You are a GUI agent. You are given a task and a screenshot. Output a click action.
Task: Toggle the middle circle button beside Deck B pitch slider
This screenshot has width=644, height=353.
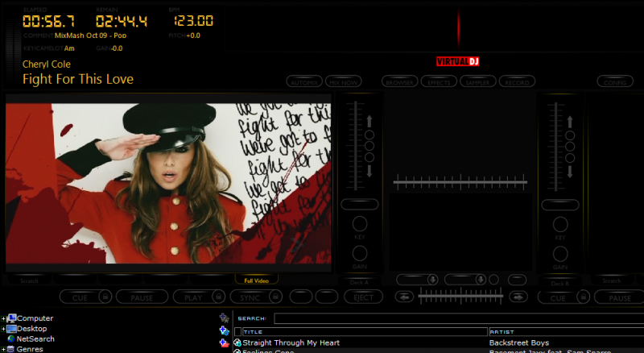pos(570,147)
